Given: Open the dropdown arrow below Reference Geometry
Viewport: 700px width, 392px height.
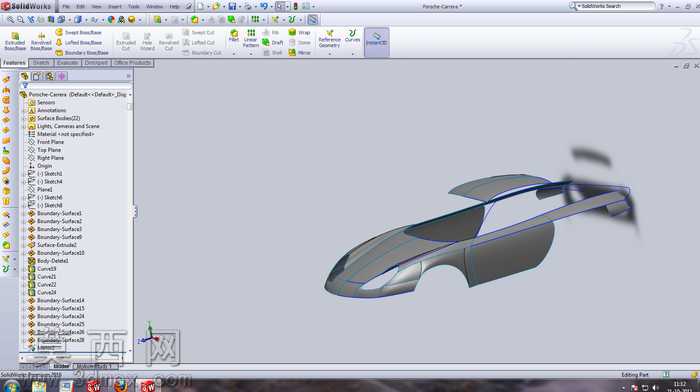Looking at the screenshot, I should pos(329,54).
